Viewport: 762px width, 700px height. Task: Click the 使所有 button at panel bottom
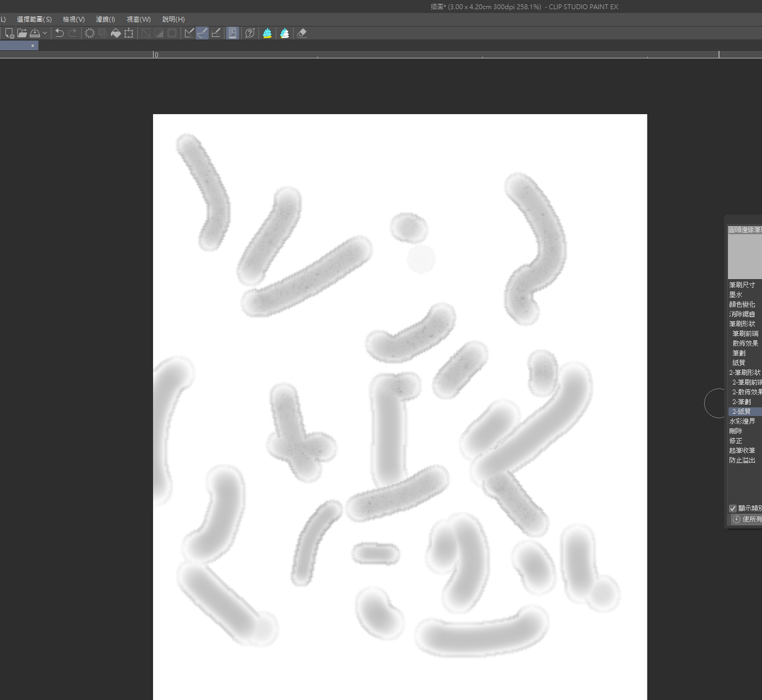(x=746, y=519)
